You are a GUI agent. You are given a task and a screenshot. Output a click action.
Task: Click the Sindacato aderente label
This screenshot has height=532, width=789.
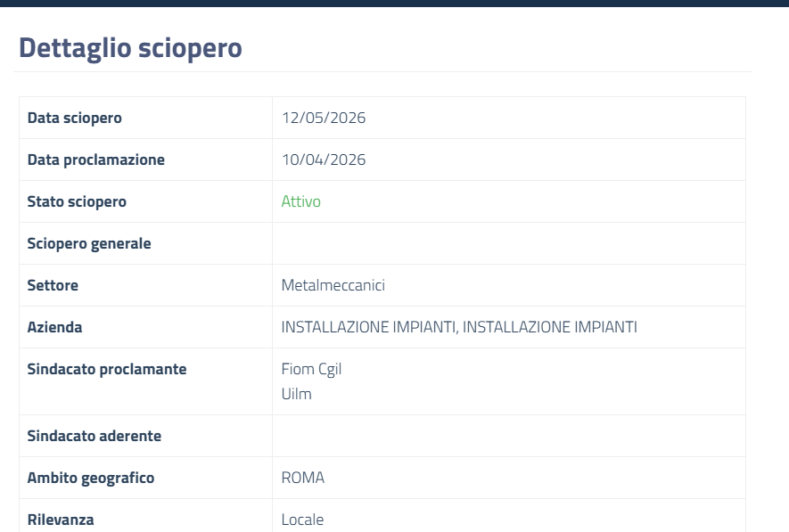coord(95,436)
